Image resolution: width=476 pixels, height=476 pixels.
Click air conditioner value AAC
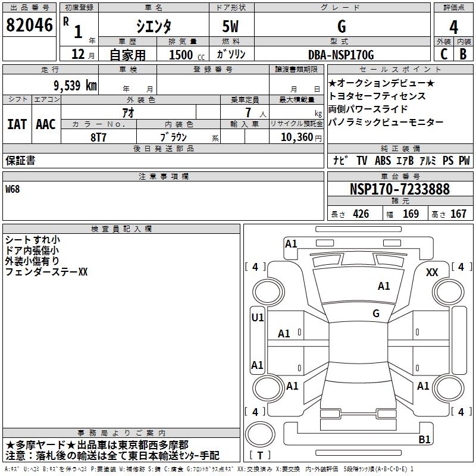46,124
